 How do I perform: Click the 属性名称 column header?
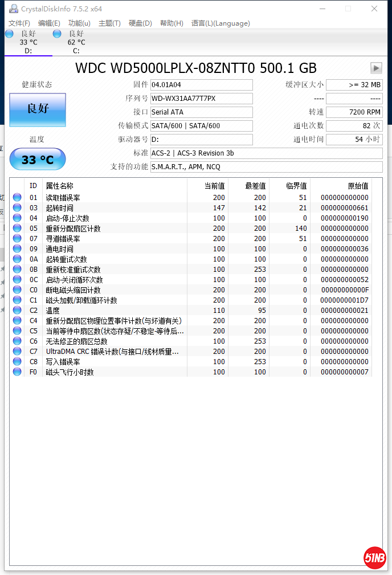click(x=60, y=186)
